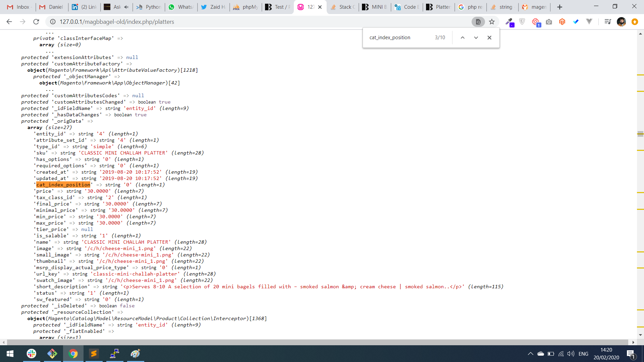This screenshot has height=362, width=644.
Task: Close the find bar
Action: [x=489, y=38]
